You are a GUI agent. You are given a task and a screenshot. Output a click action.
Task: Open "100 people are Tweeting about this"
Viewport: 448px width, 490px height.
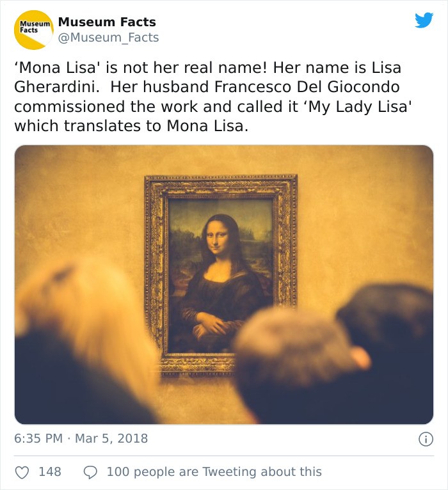(x=214, y=472)
